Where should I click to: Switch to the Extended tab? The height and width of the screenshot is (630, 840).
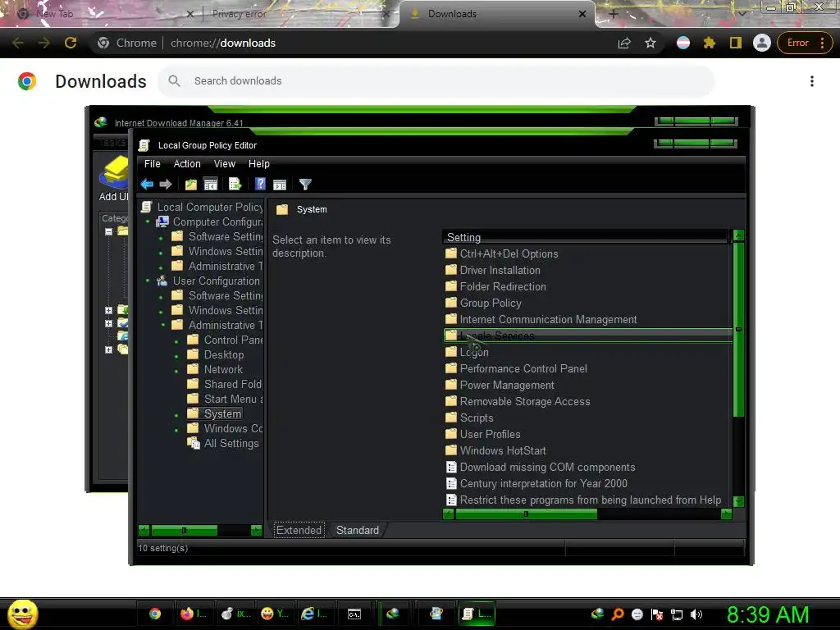point(299,530)
